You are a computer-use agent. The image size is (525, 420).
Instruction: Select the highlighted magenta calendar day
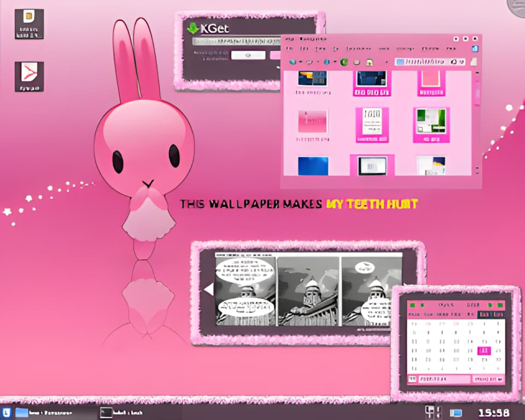click(x=484, y=351)
